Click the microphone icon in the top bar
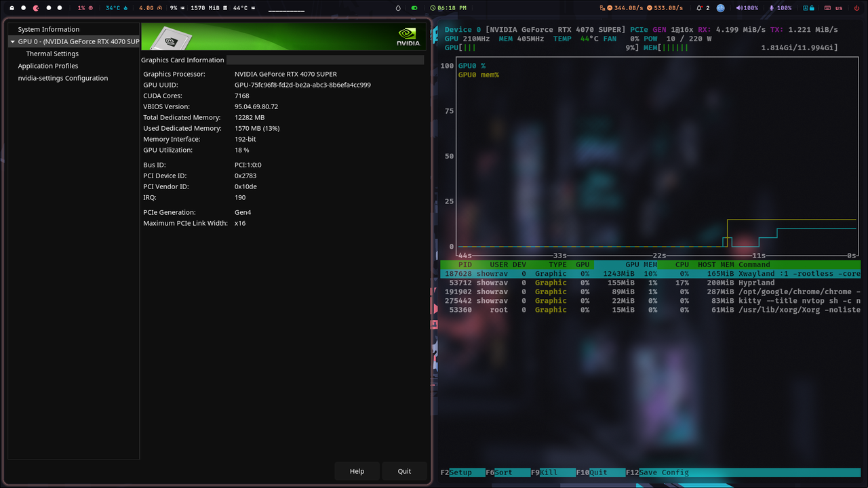 (x=772, y=7)
